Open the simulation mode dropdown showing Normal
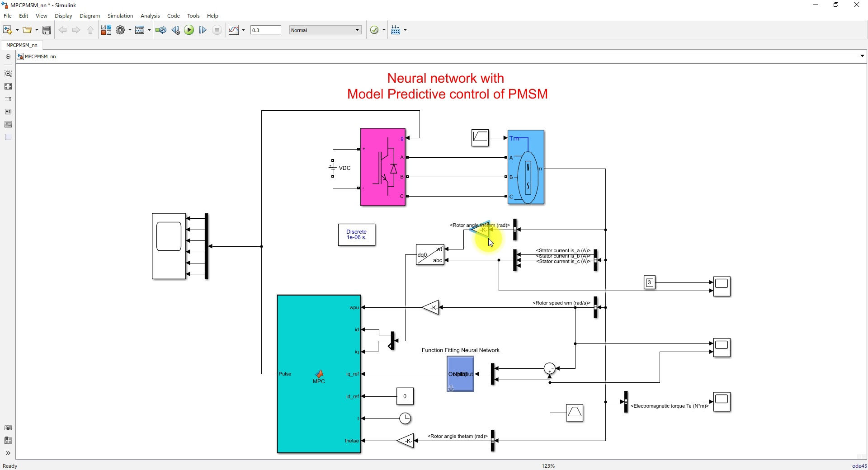The image size is (868, 470). click(325, 30)
